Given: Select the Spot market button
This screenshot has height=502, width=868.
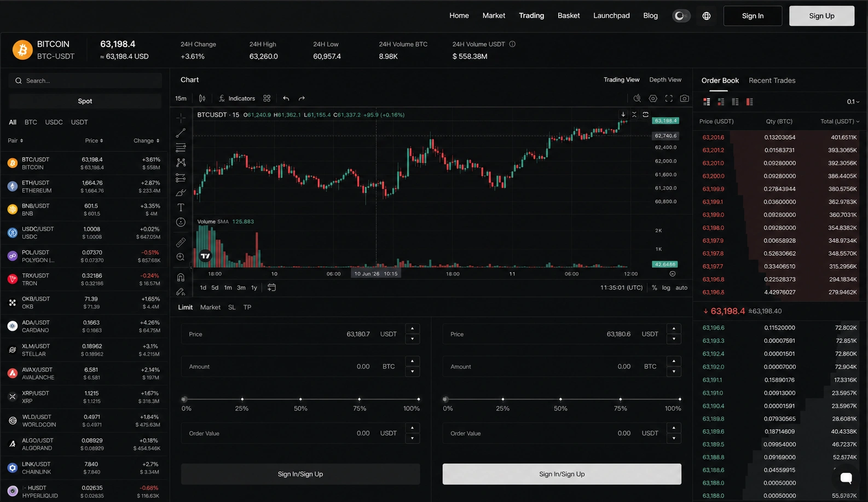Looking at the screenshot, I should (x=85, y=101).
